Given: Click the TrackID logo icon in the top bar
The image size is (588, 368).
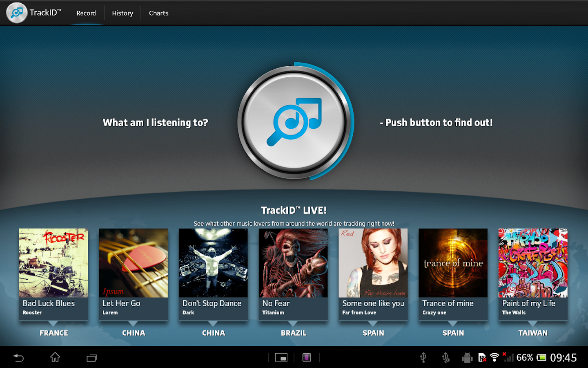Looking at the screenshot, I should pyautogui.click(x=16, y=13).
